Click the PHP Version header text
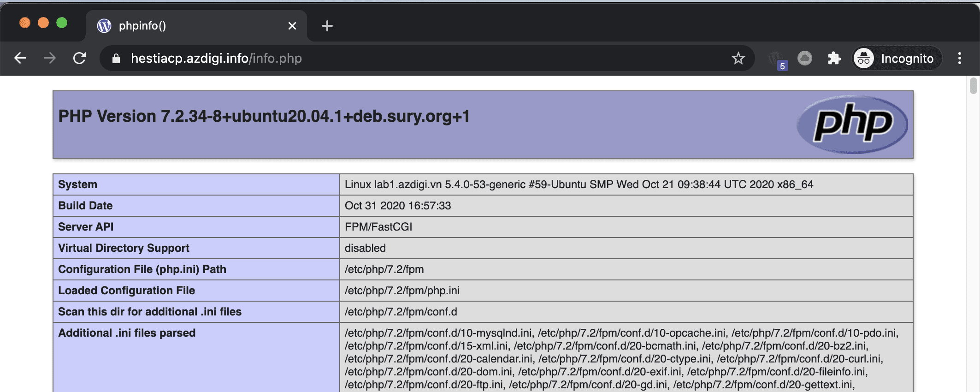 pos(264,116)
